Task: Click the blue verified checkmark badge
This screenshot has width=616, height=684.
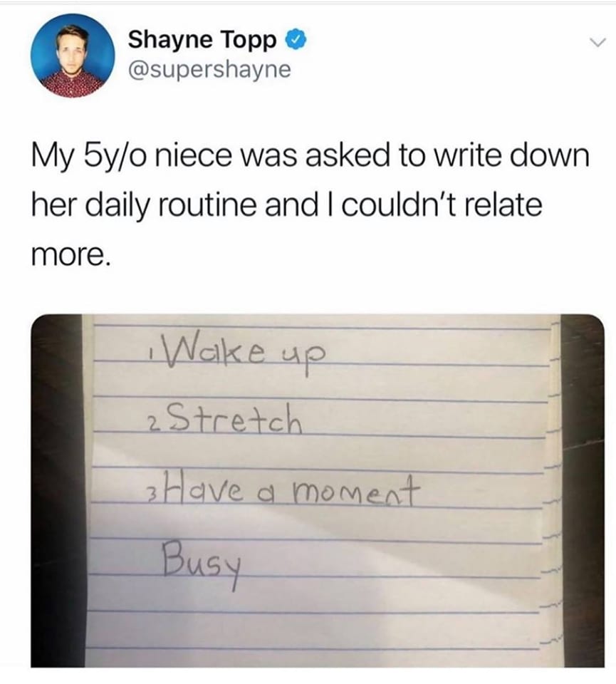Action: 296,40
